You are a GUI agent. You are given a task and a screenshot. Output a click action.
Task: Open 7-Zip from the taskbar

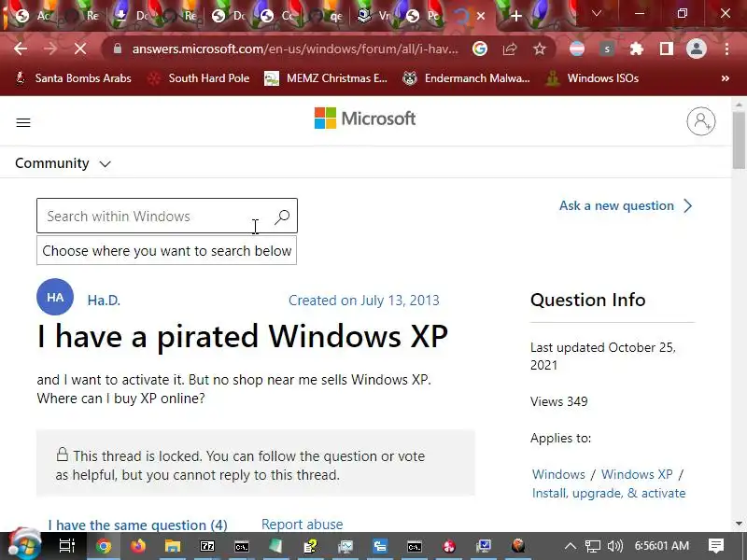coord(207,546)
